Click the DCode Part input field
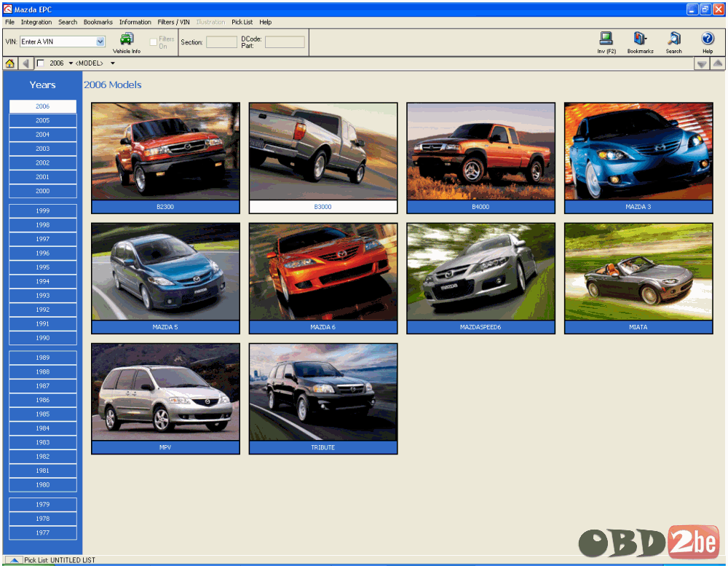The image size is (728, 566). [x=285, y=42]
